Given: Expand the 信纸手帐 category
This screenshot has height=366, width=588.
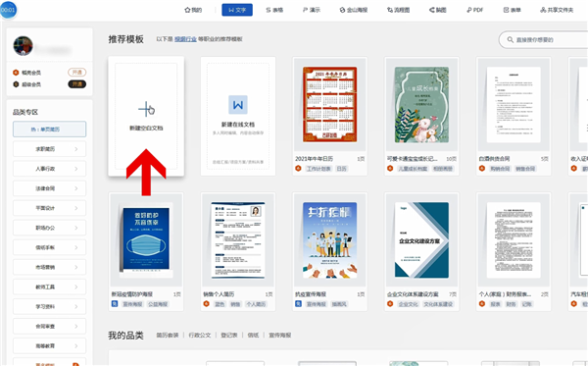Looking at the screenshot, I should pyautogui.click(x=50, y=247).
